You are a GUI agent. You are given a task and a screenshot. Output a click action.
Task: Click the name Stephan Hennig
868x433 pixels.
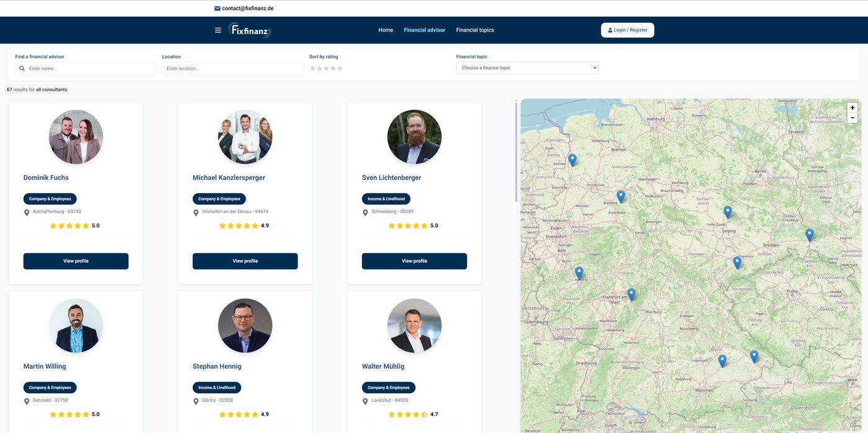[217, 366]
